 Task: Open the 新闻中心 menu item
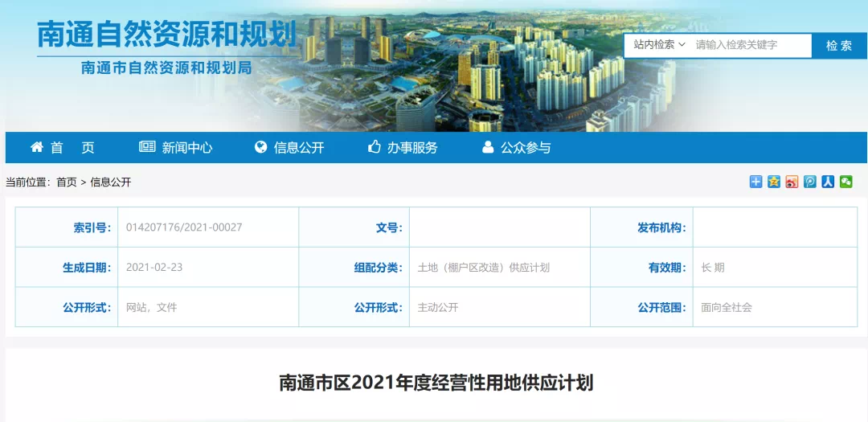[x=186, y=148]
